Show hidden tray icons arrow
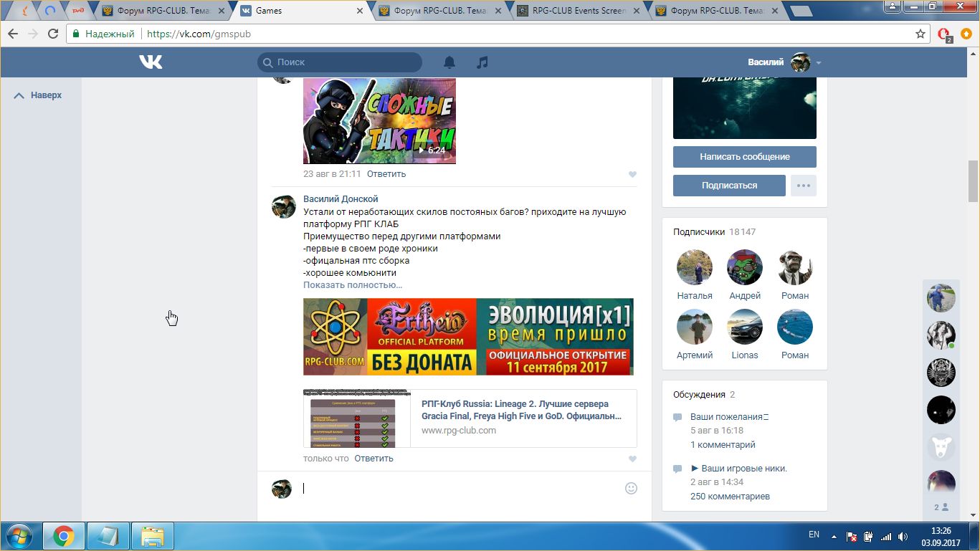The height and width of the screenshot is (551, 980). coord(834,536)
